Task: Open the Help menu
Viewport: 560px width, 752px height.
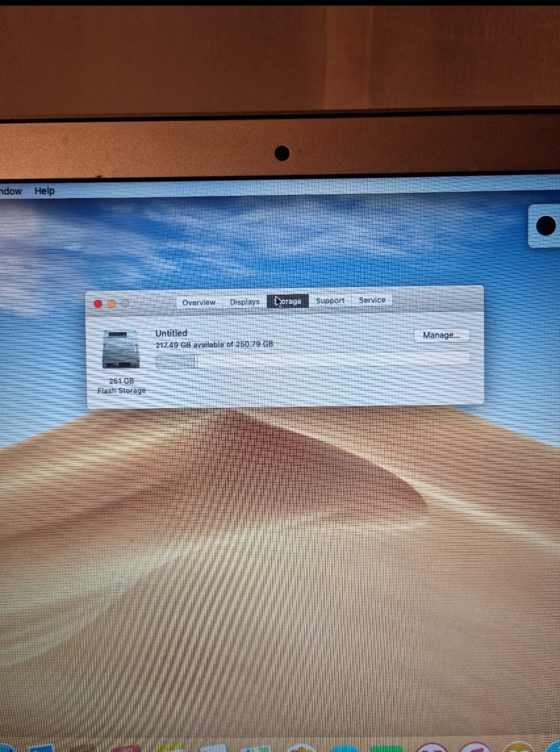Action: coord(44,191)
